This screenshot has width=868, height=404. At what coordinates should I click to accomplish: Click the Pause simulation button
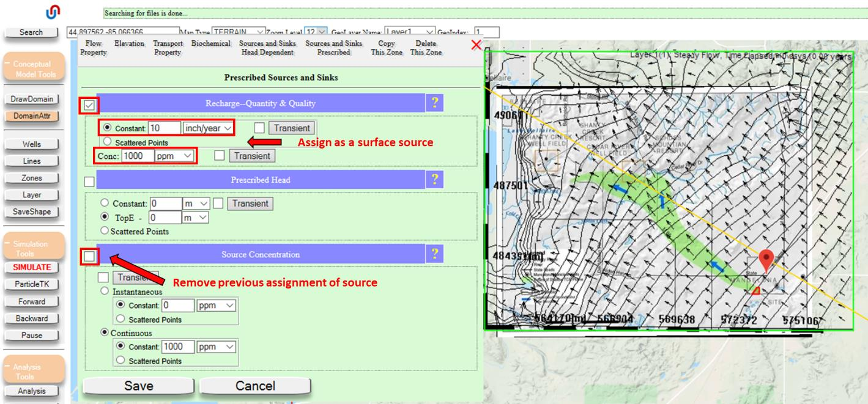pyautogui.click(x=32, y=335)
